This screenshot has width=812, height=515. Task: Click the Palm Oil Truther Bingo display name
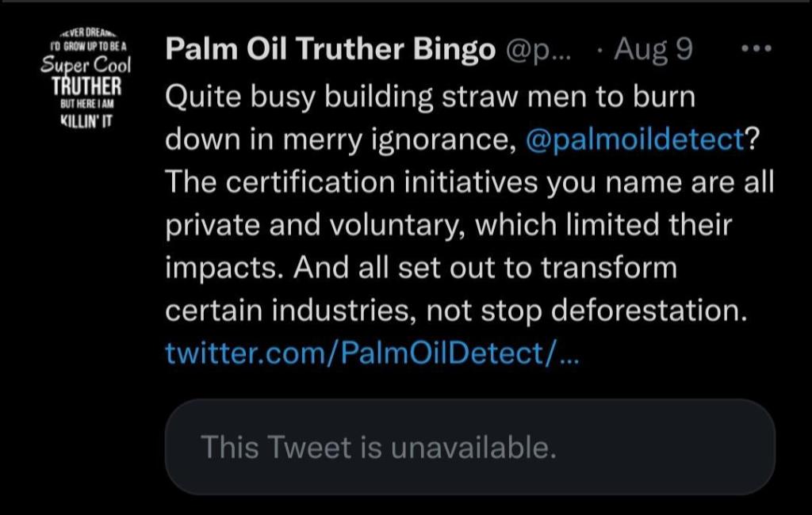click(330, 50)
